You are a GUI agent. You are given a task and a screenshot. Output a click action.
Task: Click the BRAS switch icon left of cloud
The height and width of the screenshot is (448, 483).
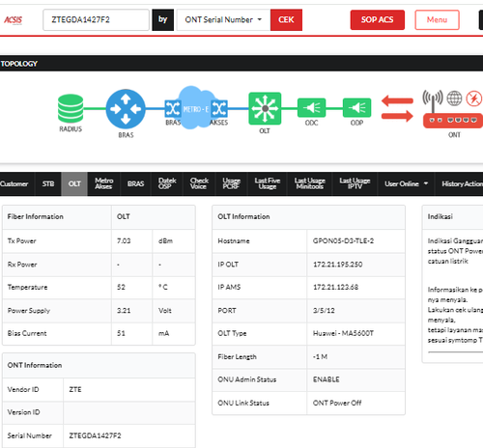click(x=173, y=108)
